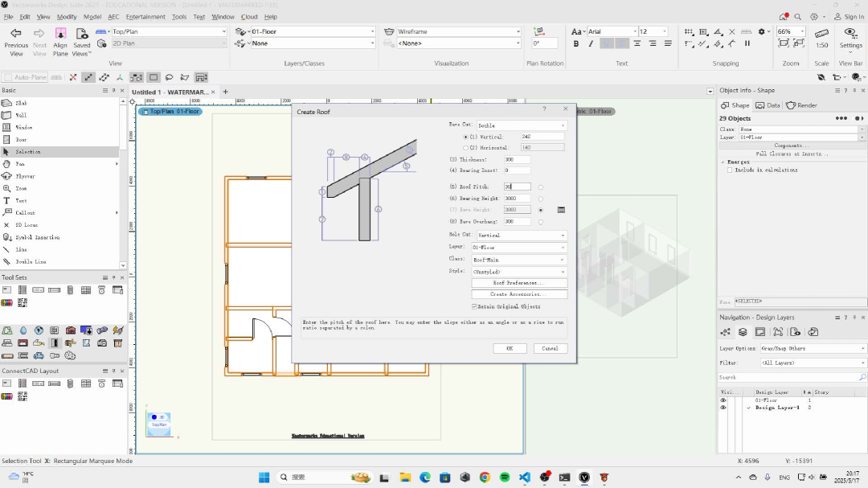Viewport: 868px width, 488px height.
Task: Click the Bearing Height input field
Action: (x=517, y=199)
